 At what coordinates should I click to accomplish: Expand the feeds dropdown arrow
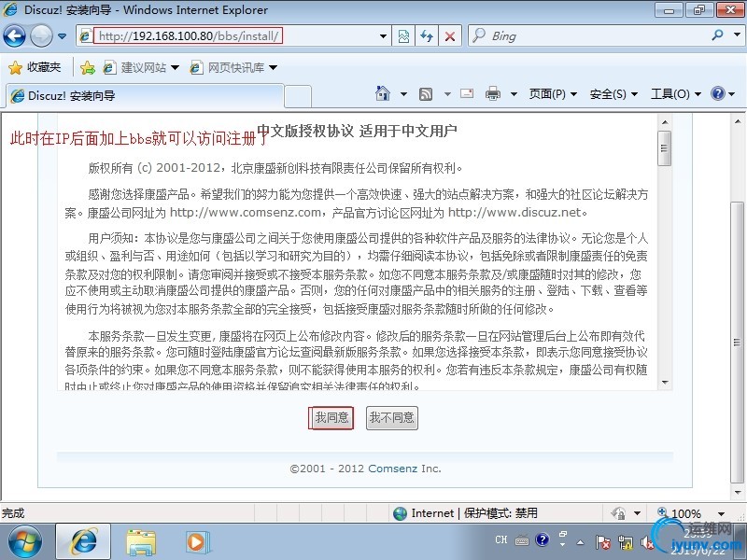[447, 94]
